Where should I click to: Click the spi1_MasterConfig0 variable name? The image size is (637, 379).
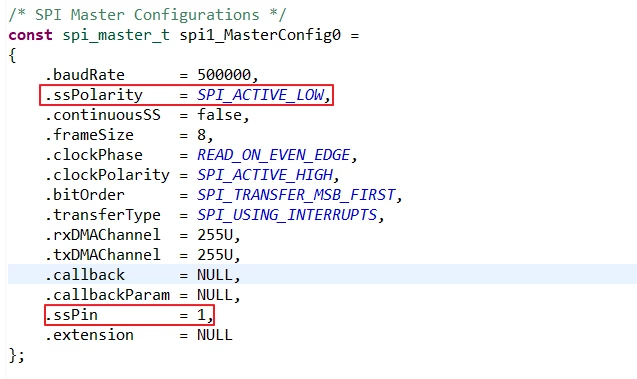click(x=260, y=35)
